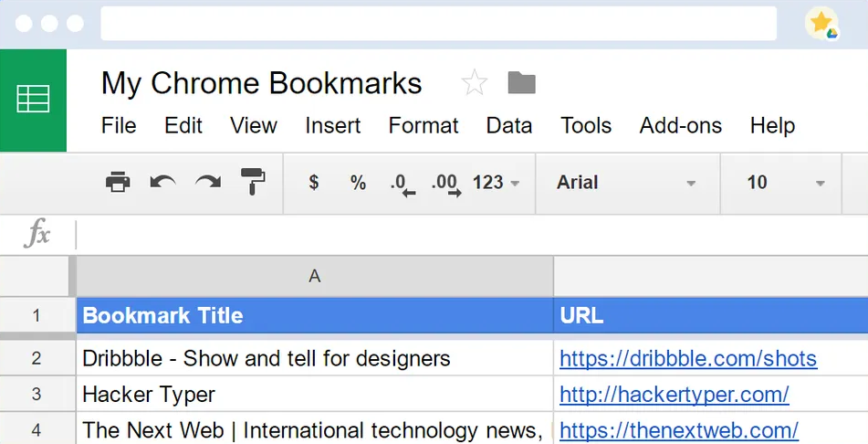Click the browser address bar

point(438,24)
